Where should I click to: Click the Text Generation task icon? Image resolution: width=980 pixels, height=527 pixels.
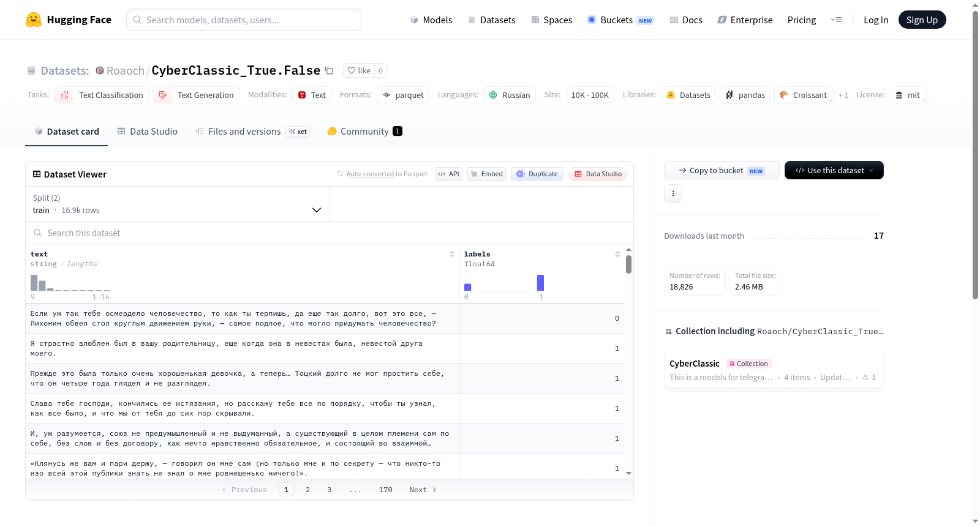pos(163,95)
